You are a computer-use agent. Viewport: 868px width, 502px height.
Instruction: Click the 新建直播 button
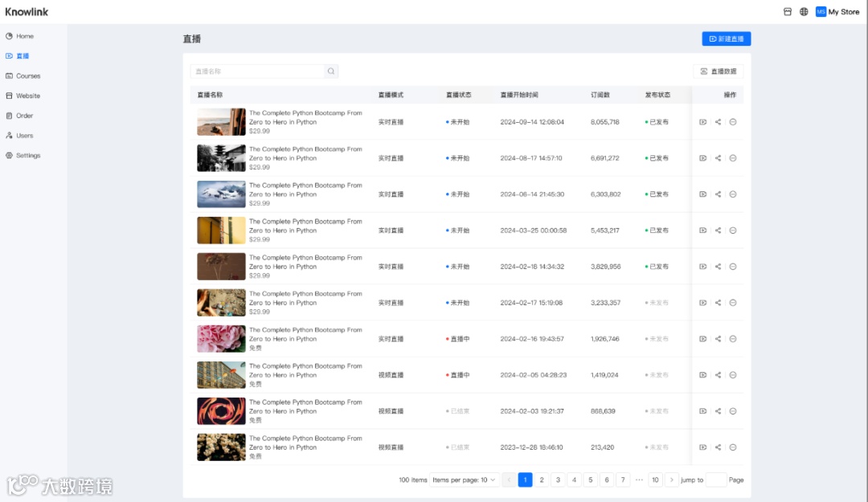click(x=727, y=39)
